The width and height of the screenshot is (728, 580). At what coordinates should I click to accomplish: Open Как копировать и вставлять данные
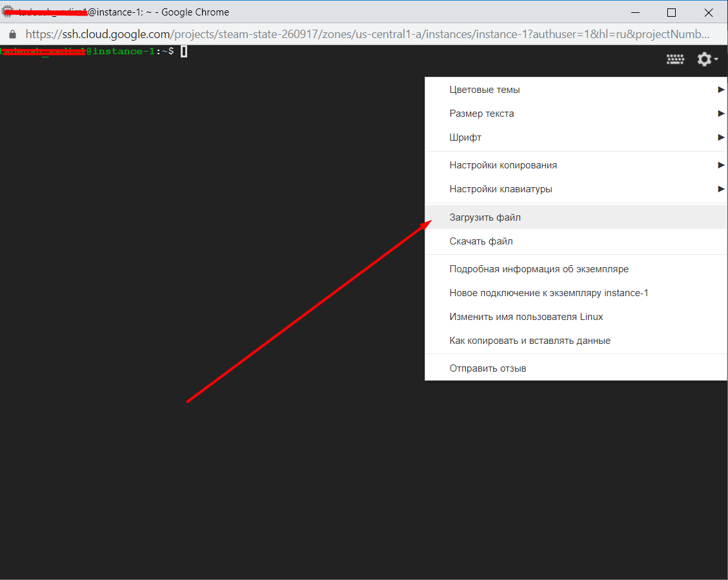(x=576, y=341)
